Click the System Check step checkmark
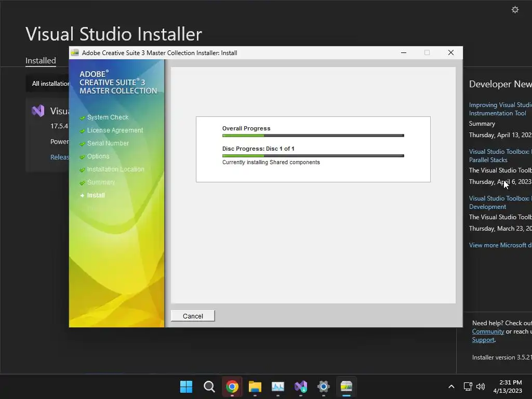 pyautogui.click(x=82, y=118)
